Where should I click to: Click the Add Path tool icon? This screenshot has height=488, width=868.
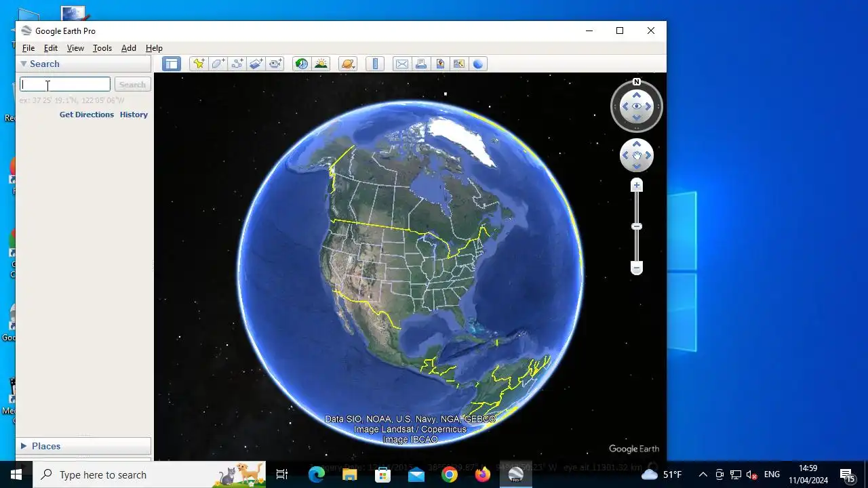[237, 64]
